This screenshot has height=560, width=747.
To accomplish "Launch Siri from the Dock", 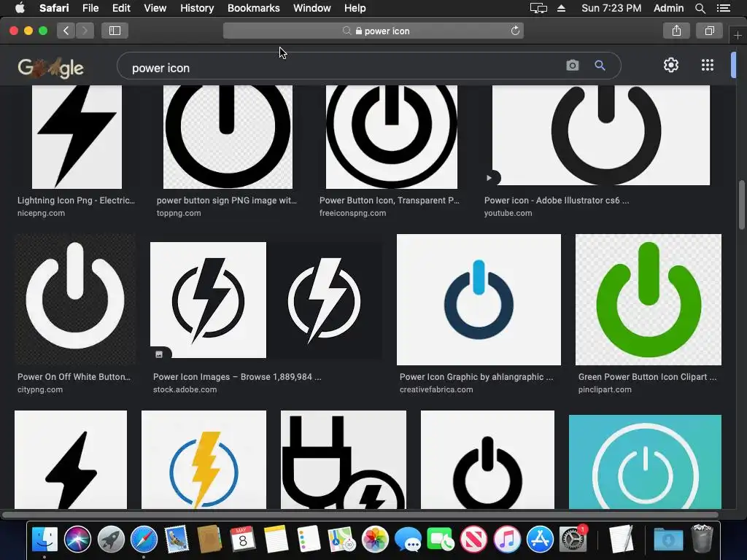I will click(x=77, y=540).
